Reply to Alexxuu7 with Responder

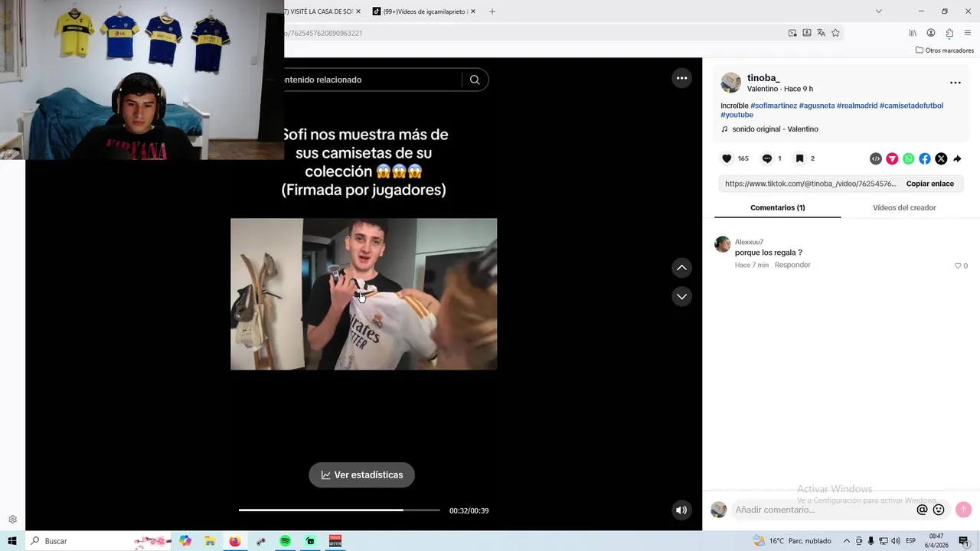click(792, 265)
